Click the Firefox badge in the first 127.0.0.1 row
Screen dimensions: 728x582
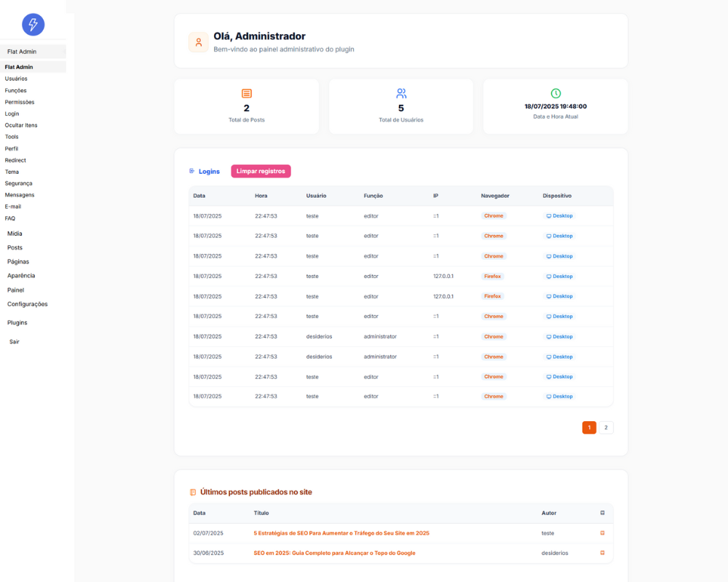493,276
